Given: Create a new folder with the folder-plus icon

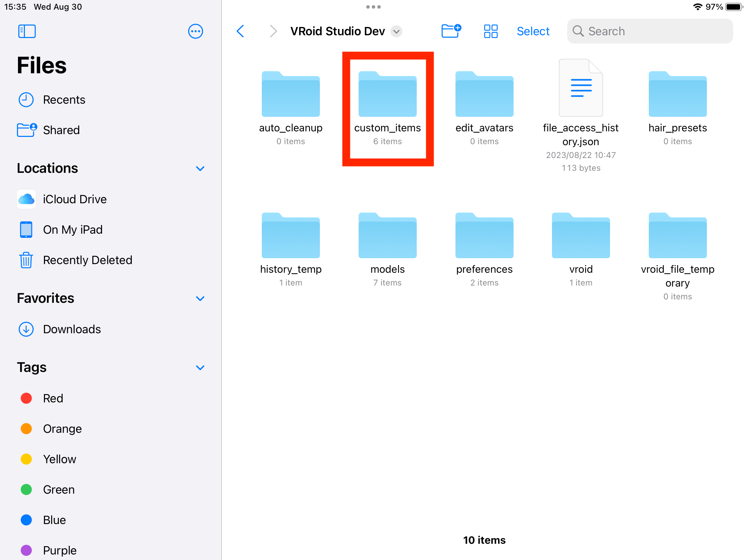Looking at the screenshot, I should [x=451, y=31].
